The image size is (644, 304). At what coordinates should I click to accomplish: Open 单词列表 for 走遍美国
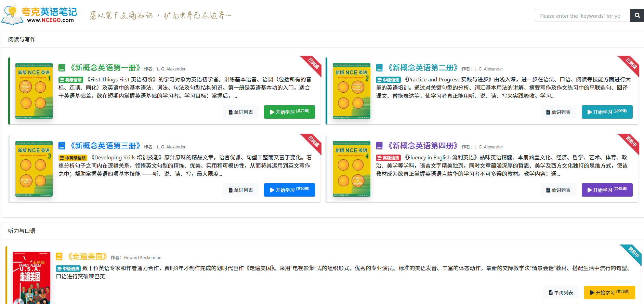tap(561, 292)
